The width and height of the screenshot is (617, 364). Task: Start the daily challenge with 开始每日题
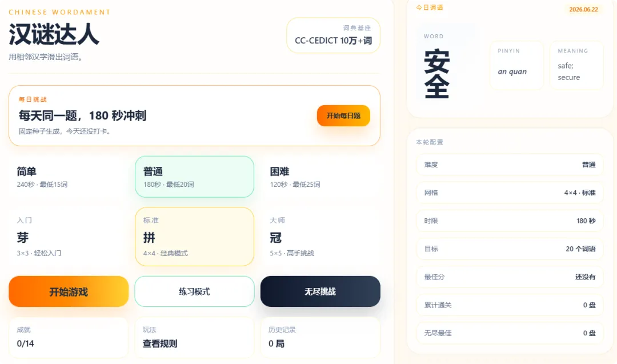click(343, 115)
